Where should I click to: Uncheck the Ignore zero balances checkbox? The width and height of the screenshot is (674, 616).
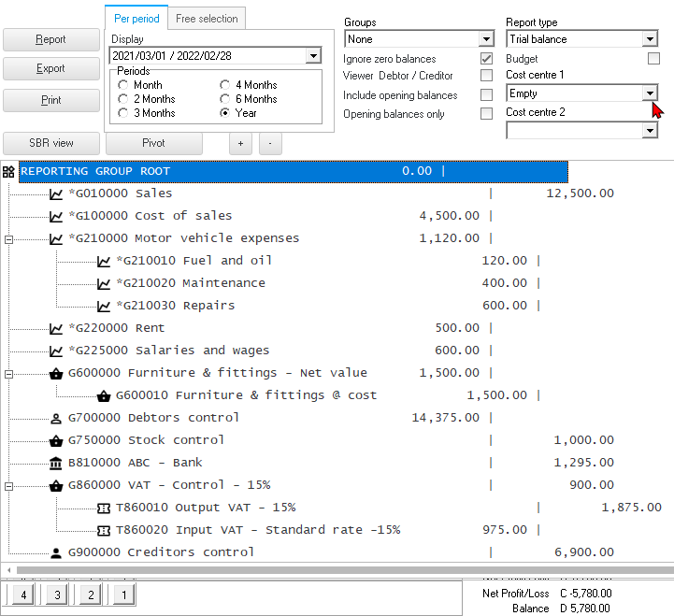tap(486, 59)
